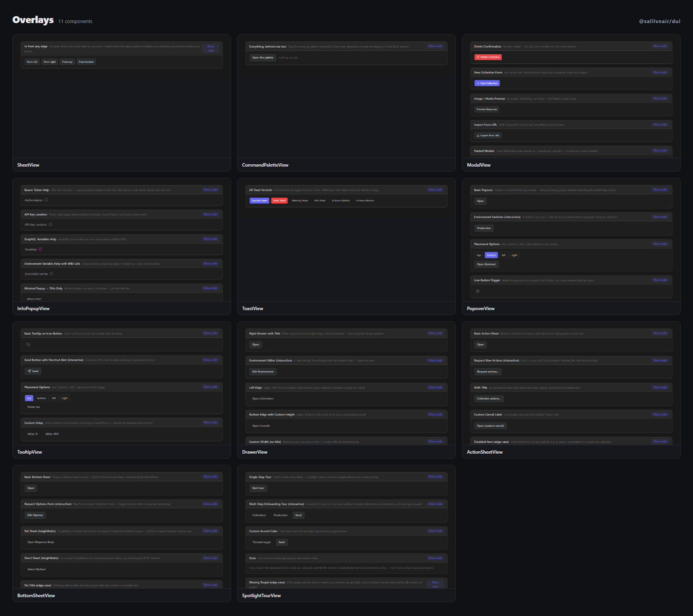
Task: Click the Themed target button
Action: [x=261, y=543]
